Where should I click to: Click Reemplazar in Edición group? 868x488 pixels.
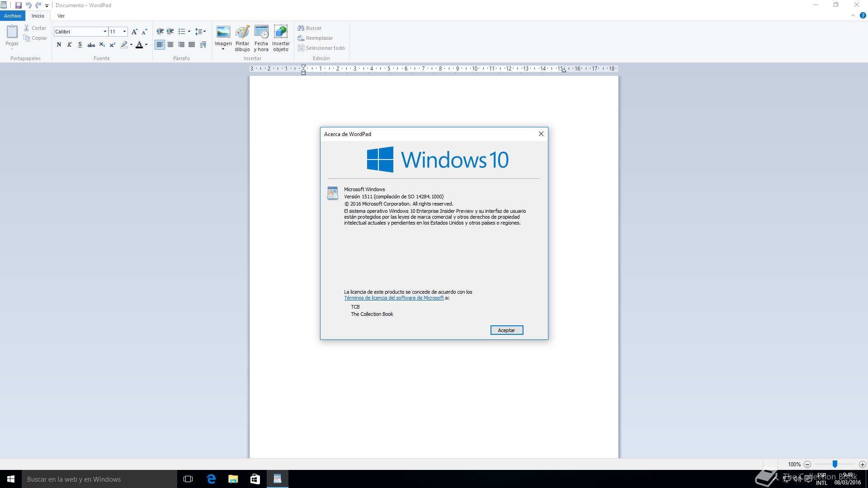click(x=315, y=38)
